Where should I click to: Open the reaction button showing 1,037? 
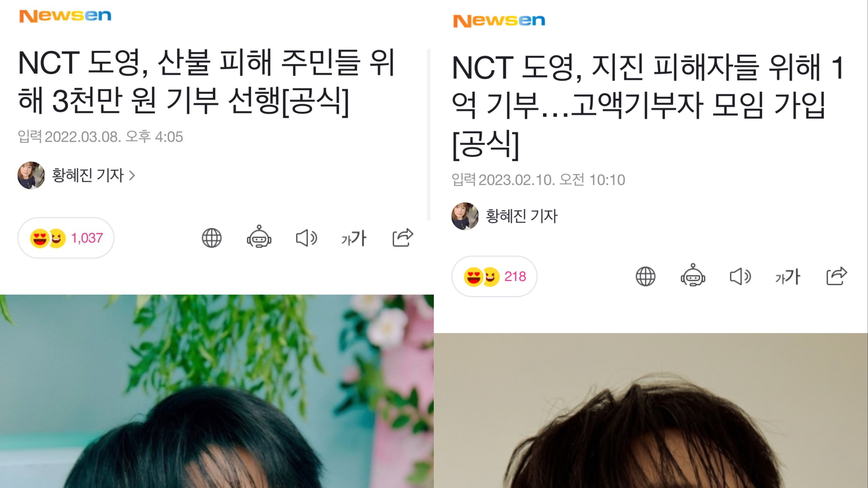tap(66, 238)
